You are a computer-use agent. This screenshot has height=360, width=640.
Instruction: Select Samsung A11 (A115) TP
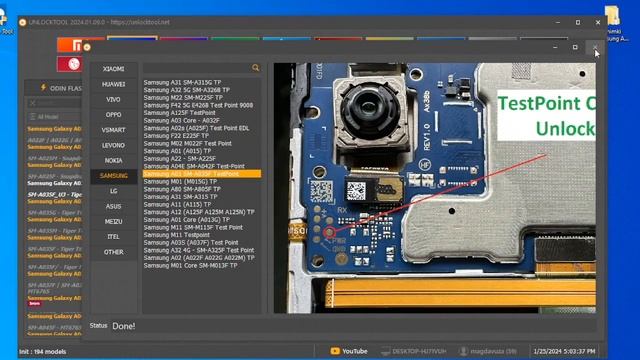tap(177, 204)
